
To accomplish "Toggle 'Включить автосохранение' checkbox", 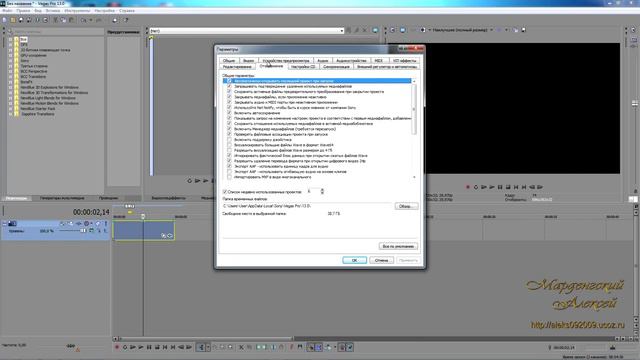I will (x=229, y=113).
